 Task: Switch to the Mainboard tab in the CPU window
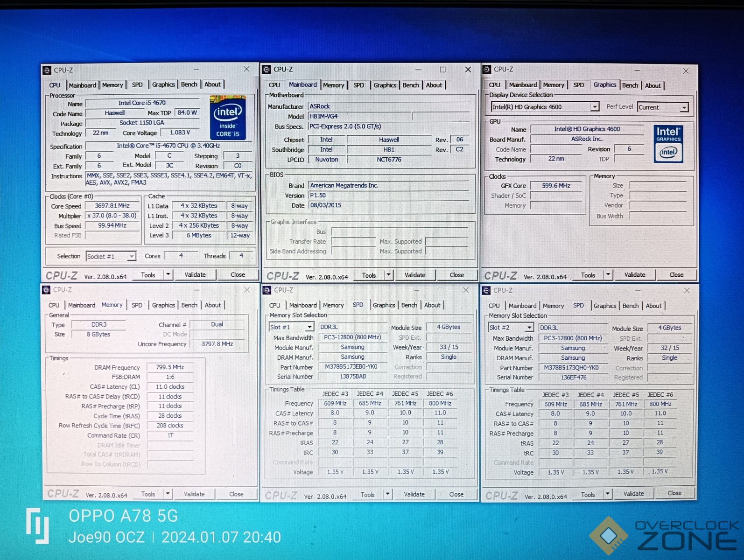[82, 85]
